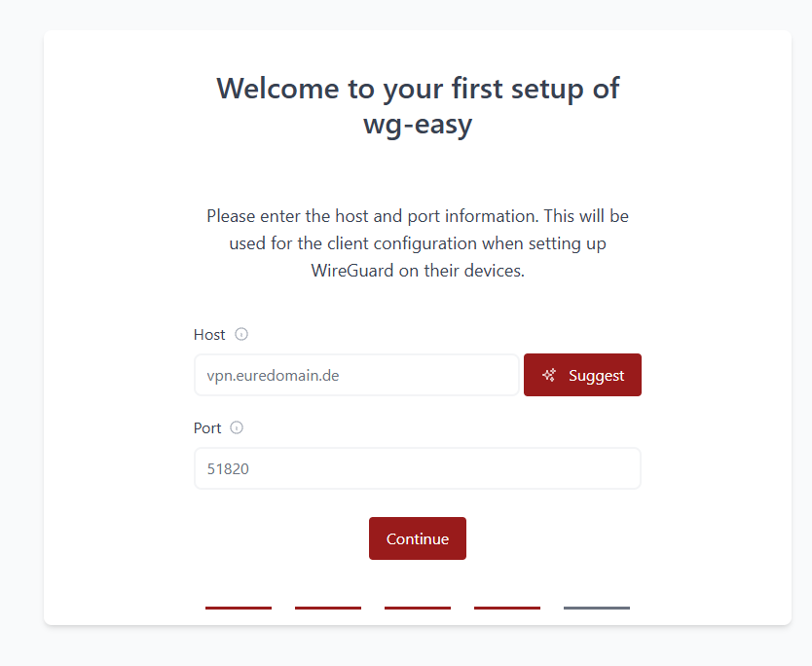Click the info icon beside Port label
812x666 pixels.
click(x=237, y=427)
